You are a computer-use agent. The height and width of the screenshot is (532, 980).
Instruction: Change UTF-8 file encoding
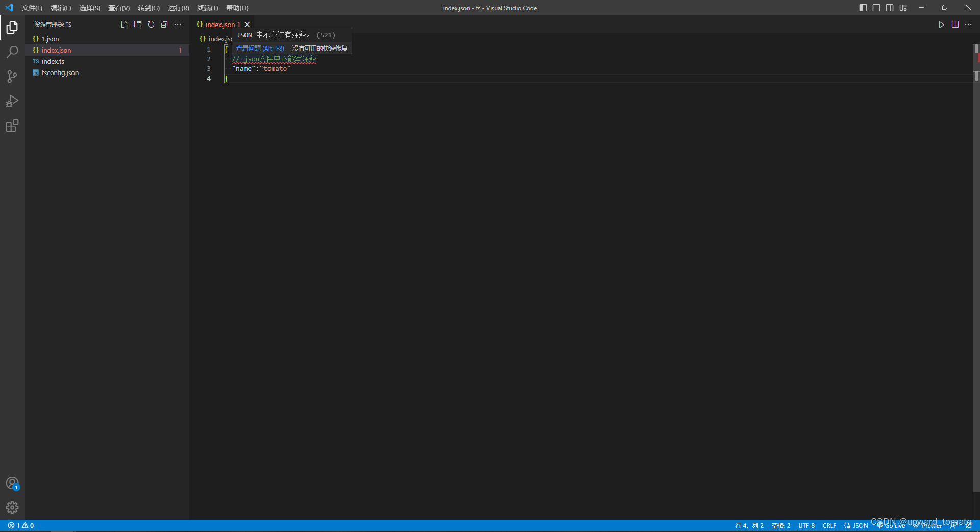(x=806, y=525)
